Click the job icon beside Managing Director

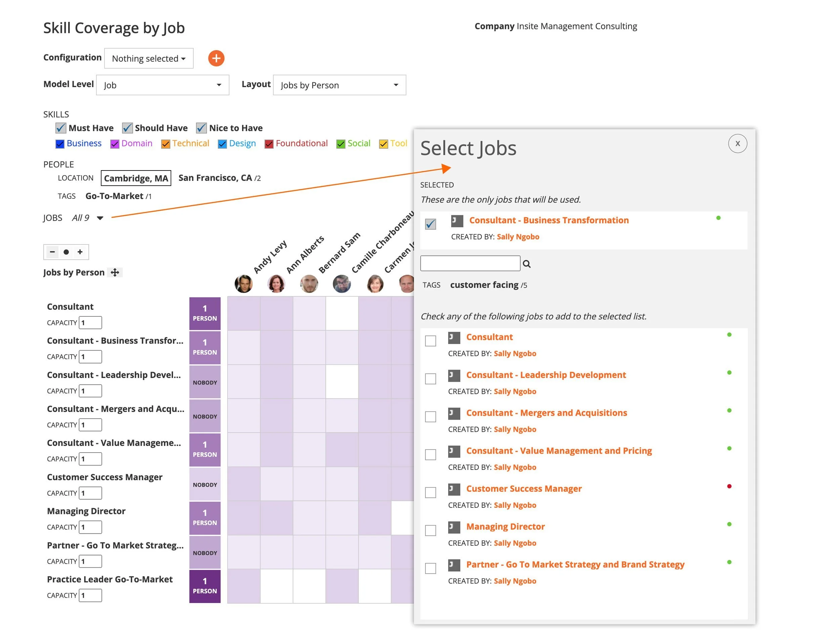tap(454, 527)
